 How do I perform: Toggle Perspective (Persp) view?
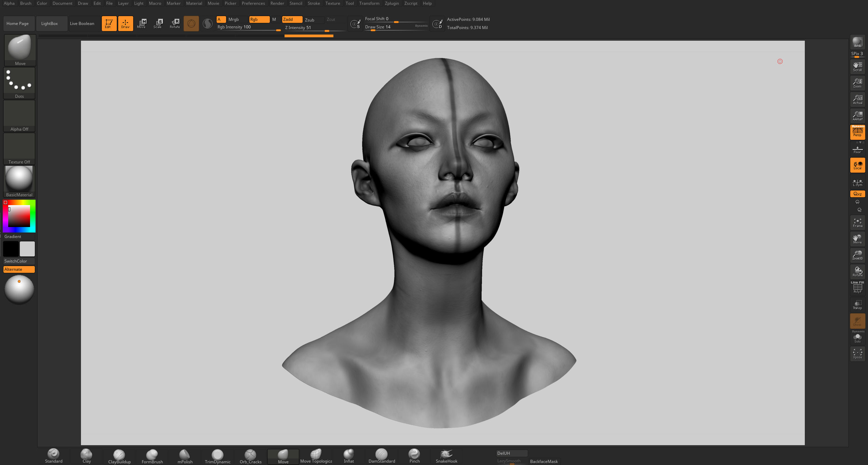coord(857,132)
